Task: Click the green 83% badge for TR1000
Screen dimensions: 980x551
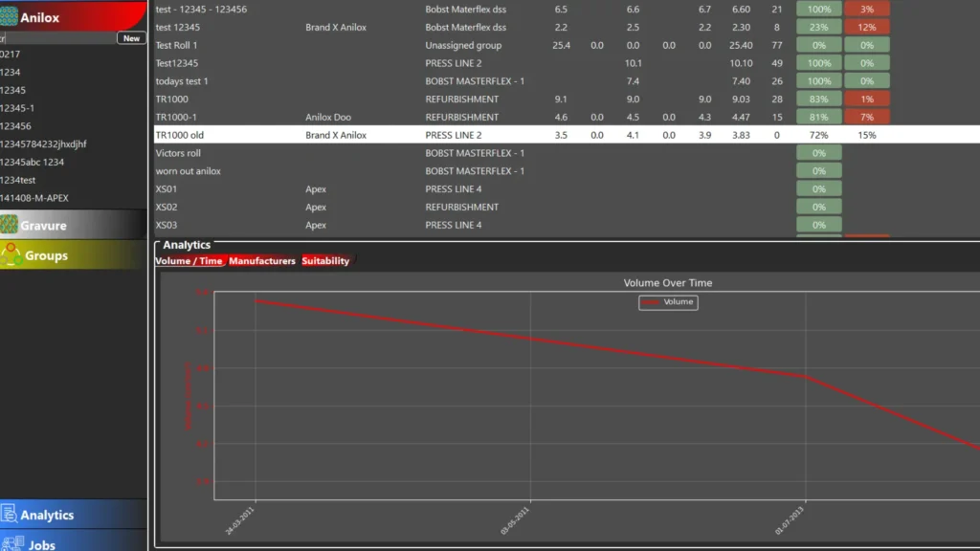Action: coord(818,99)
